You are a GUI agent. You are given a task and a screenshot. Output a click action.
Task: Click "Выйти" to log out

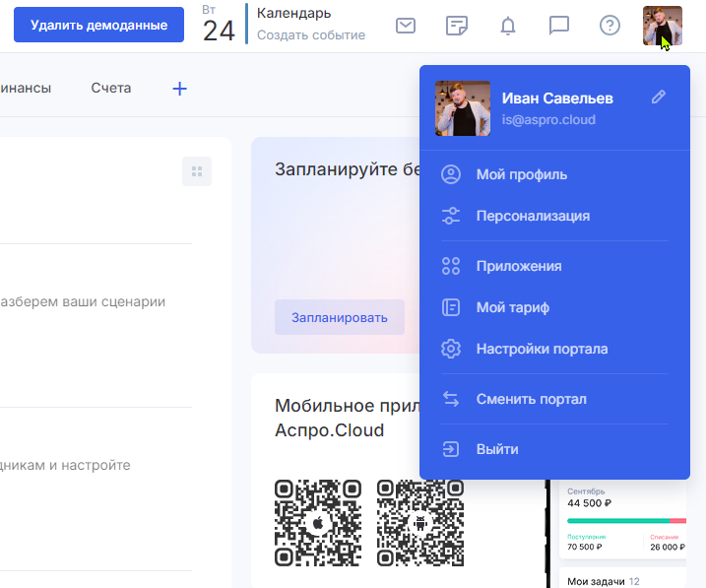click(x=554, y=449)
